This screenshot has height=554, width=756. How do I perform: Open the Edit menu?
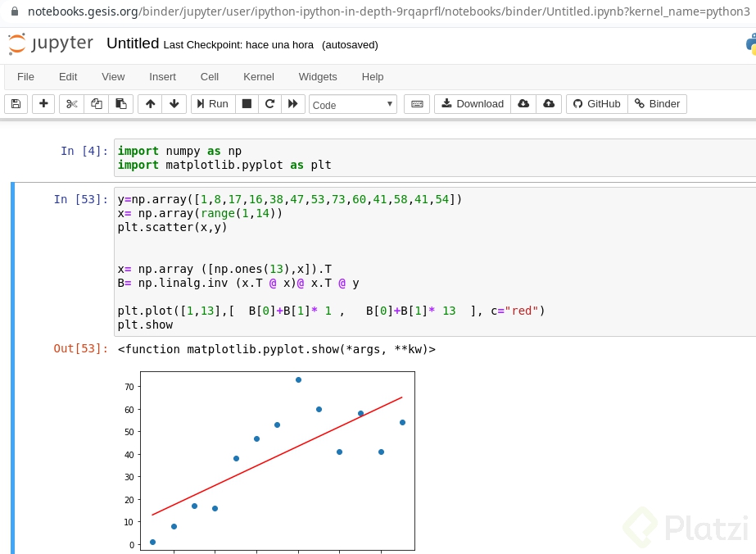pyautogui.click(x=68, y=77)
